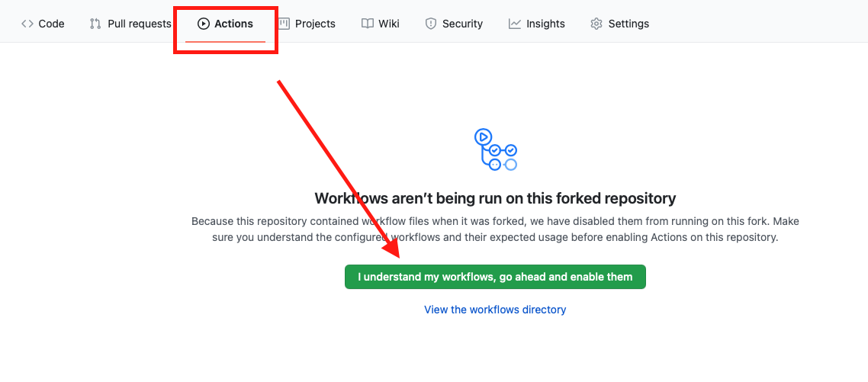View the Insights tab
This screenshot has width=868, height=382.
point(537,24)
